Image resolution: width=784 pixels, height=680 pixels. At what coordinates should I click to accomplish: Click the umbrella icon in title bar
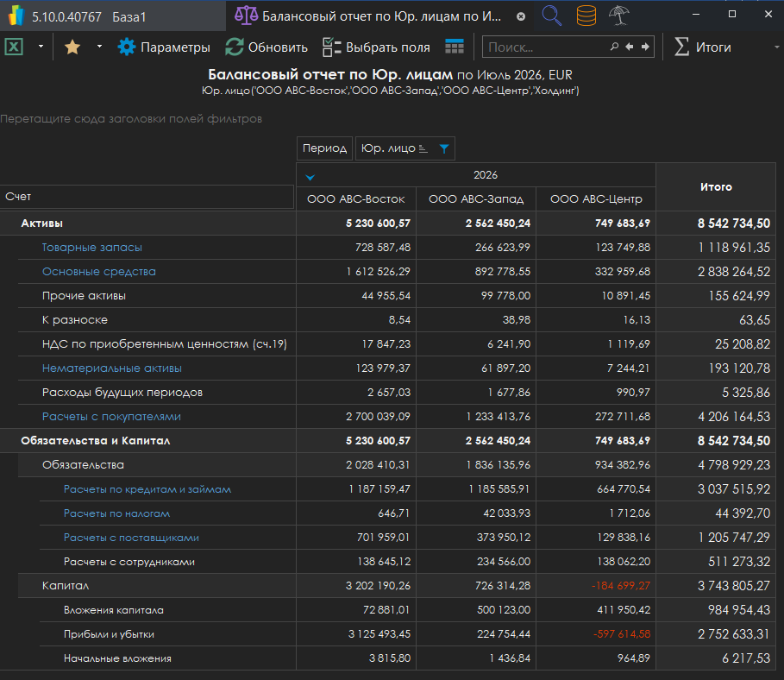pyautogui.click(x=618, y=16)
